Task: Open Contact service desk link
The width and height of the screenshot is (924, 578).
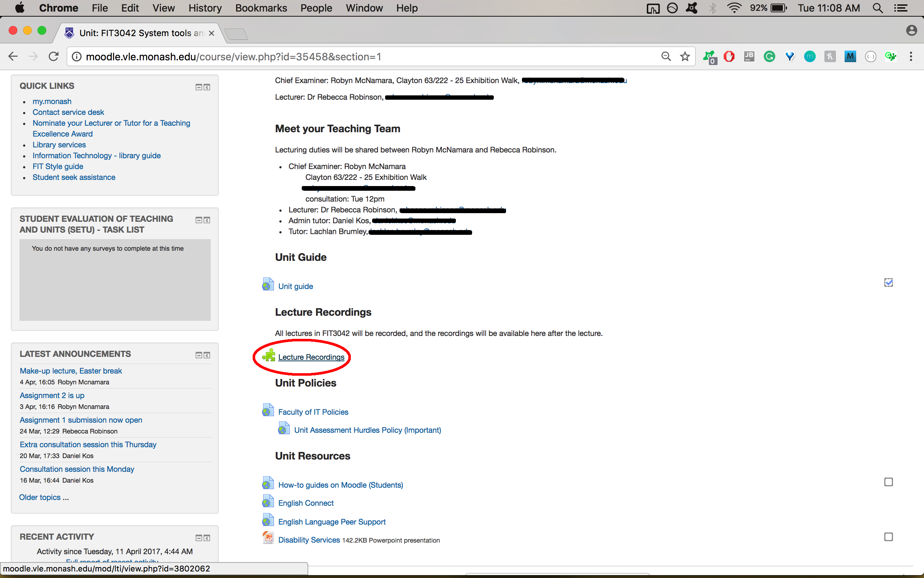Action: tap(68, 112)
